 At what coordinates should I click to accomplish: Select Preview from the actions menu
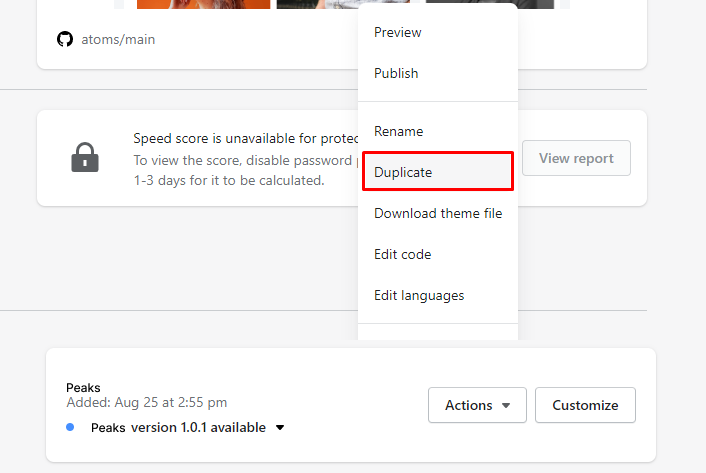pyautogui.click(x=398, y=32)
